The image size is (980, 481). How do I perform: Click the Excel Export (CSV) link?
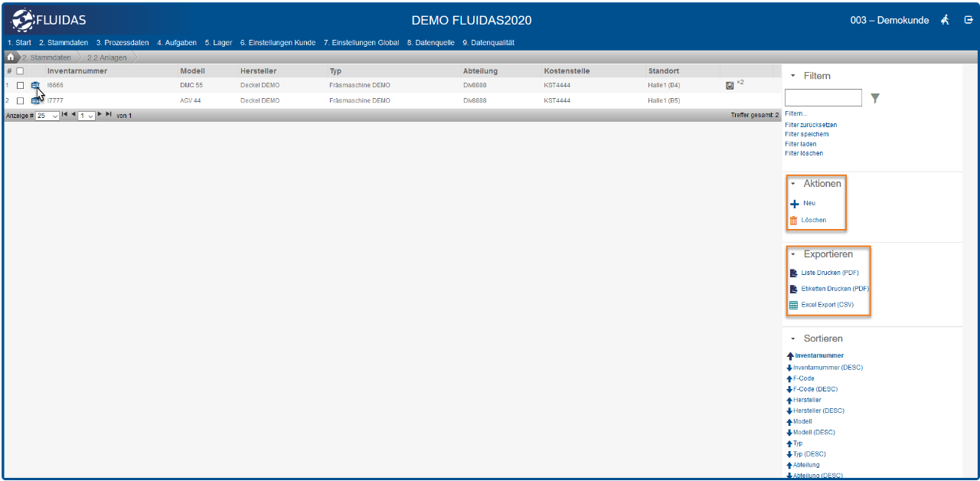coord(827,305)
